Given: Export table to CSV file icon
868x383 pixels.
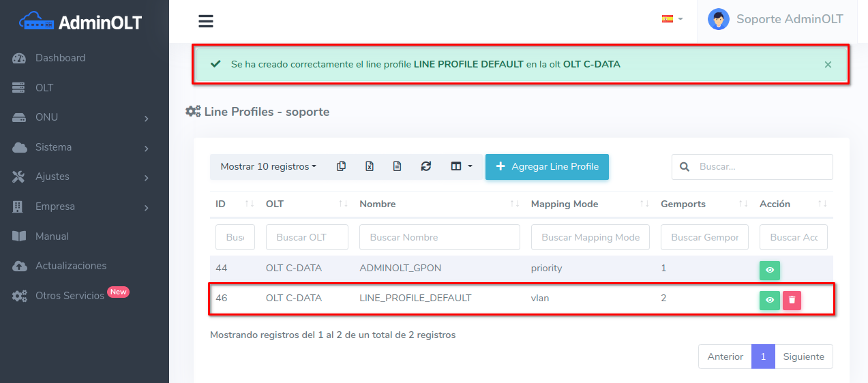Looking at the screenshot, I should click(x=398, y=166).
